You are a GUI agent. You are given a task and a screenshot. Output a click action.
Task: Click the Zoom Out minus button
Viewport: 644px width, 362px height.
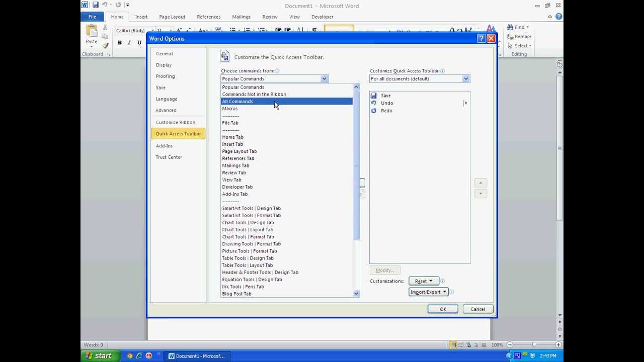pyautogui.click(x=510, y=345)
